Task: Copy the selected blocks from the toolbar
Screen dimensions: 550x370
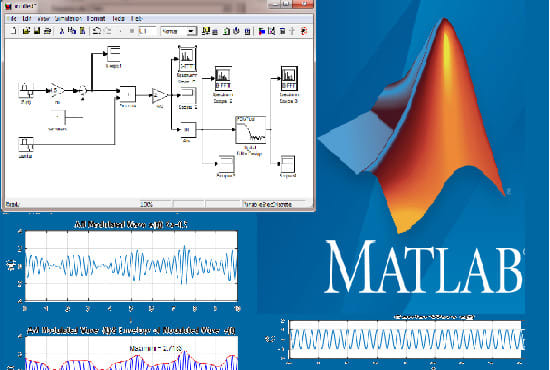Action: point(72,31)
